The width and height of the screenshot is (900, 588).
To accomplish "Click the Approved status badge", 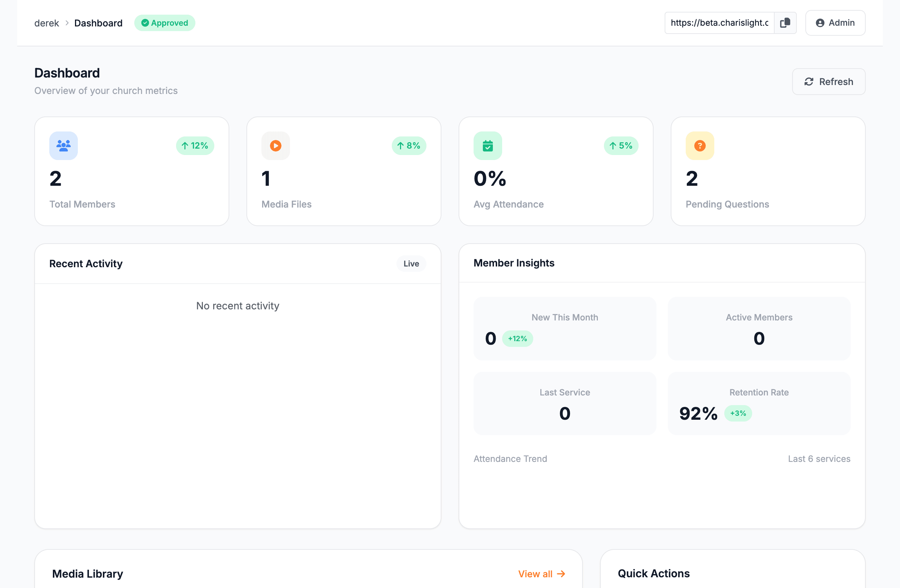I will click(x=165, y=23).
